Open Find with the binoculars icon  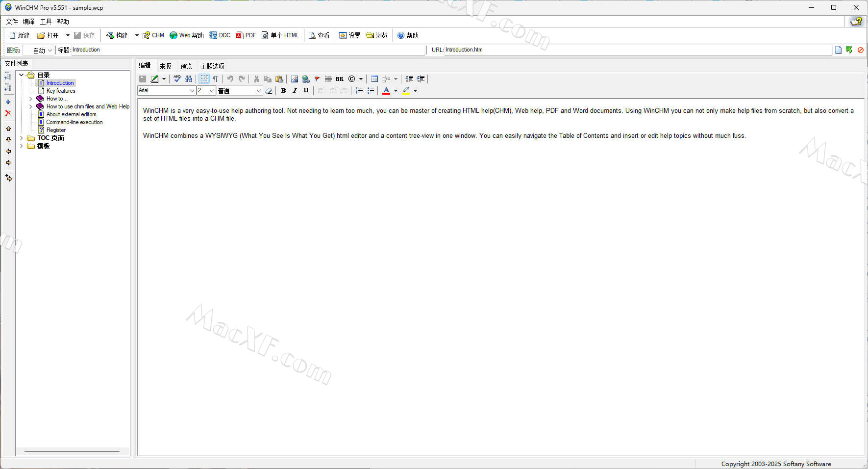(x=189, y=79)
